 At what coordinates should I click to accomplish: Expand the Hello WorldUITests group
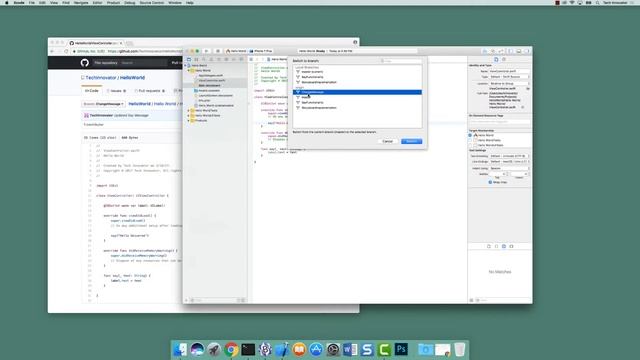(x=189, y=116)
